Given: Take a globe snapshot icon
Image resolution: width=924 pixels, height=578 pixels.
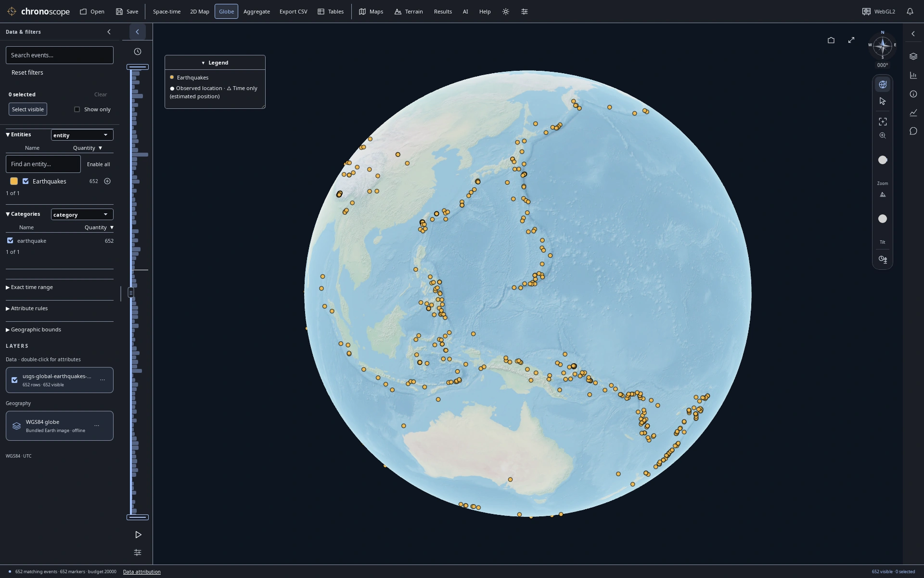Looking at the screenshot, I should pyautogui.click(x=831, y=40).
